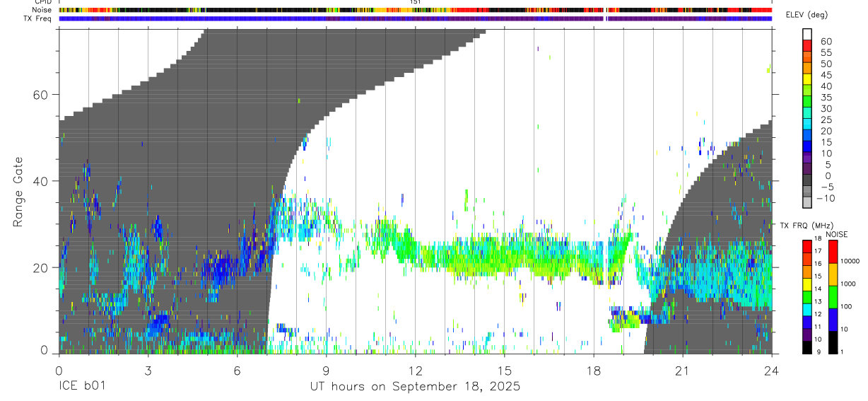
Task: Click x-axis hour tick label 3
Action: click(x=148, y=371)
